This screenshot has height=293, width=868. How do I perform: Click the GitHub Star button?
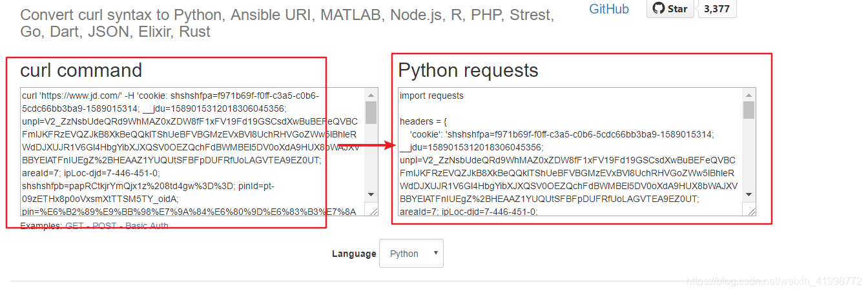click(670, 8)
